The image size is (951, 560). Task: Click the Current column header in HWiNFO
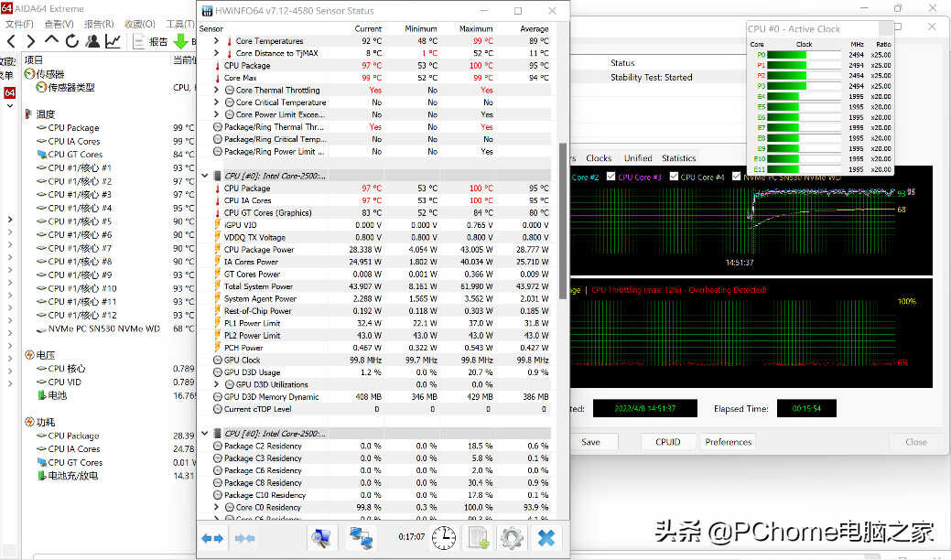[368, 28]
